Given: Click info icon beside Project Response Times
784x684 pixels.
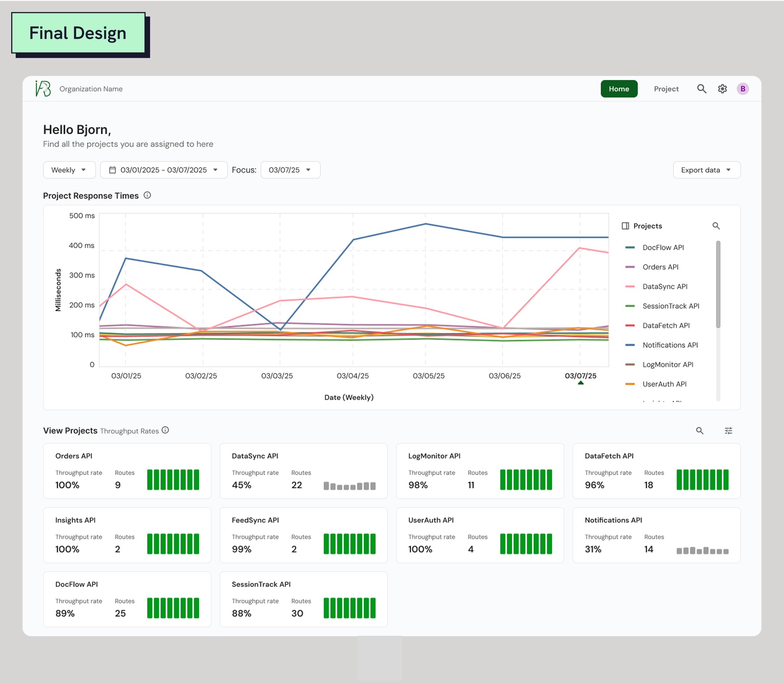Looking at the screenshot, I should 147,195.
